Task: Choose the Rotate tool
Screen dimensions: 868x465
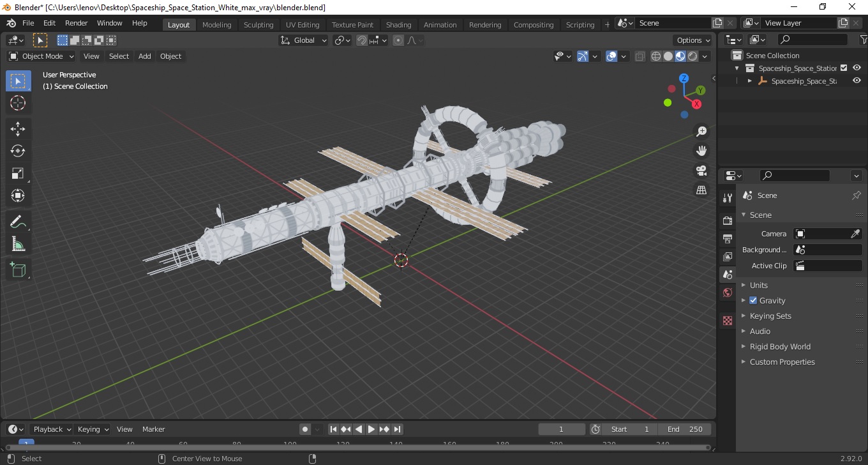Action: [x=18, y=151]
